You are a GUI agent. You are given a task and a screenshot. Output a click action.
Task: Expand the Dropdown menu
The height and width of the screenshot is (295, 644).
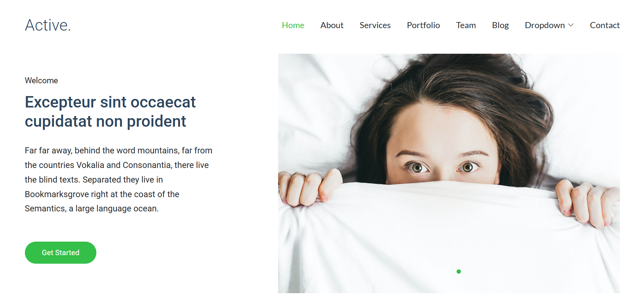click(x=549, y=25)
